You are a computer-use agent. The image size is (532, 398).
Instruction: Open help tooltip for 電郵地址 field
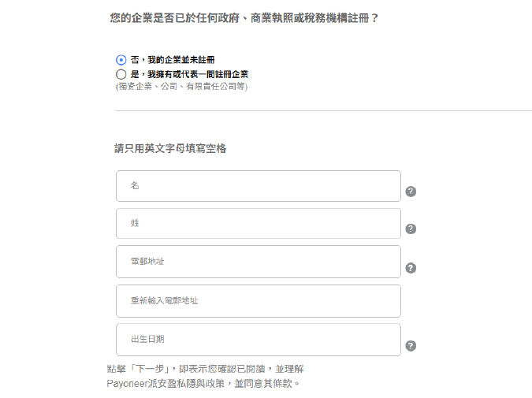(411, 268)
